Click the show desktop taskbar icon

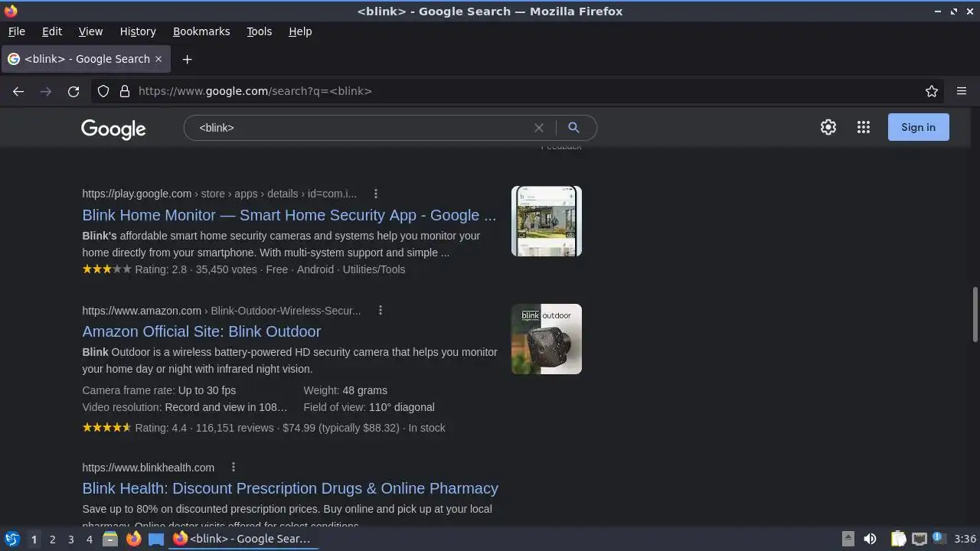156,539
